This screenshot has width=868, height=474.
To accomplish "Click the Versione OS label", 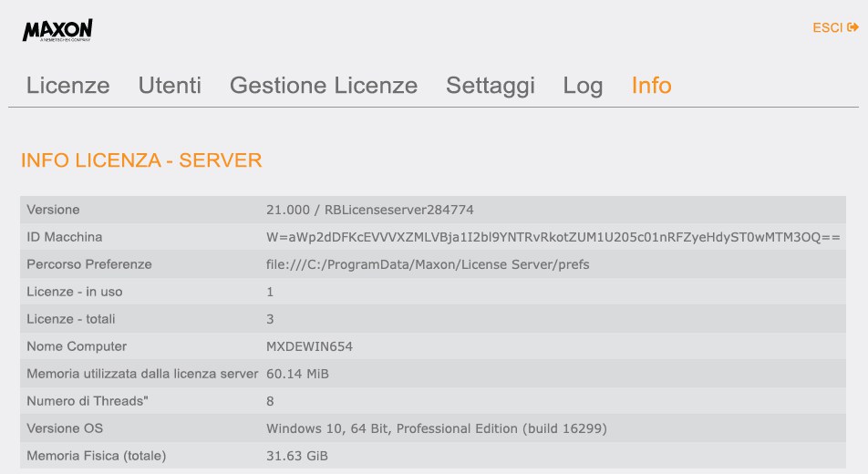I will [x=65, y=428].
